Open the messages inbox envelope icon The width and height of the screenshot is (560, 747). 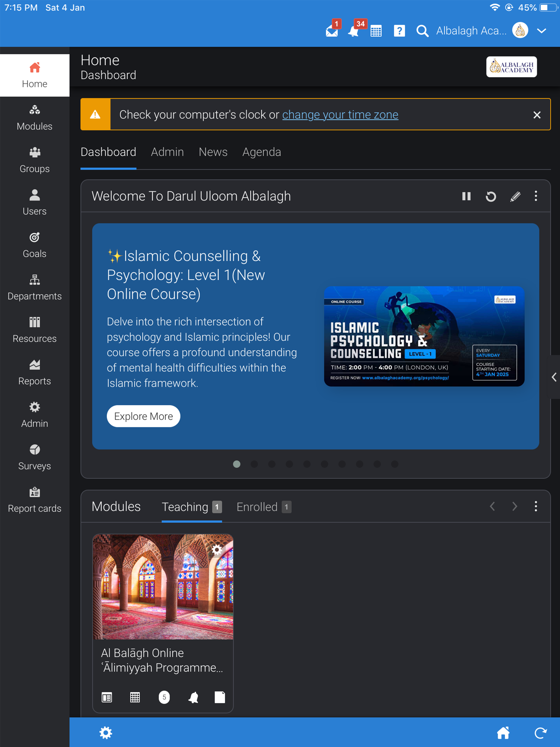(332, 31)
